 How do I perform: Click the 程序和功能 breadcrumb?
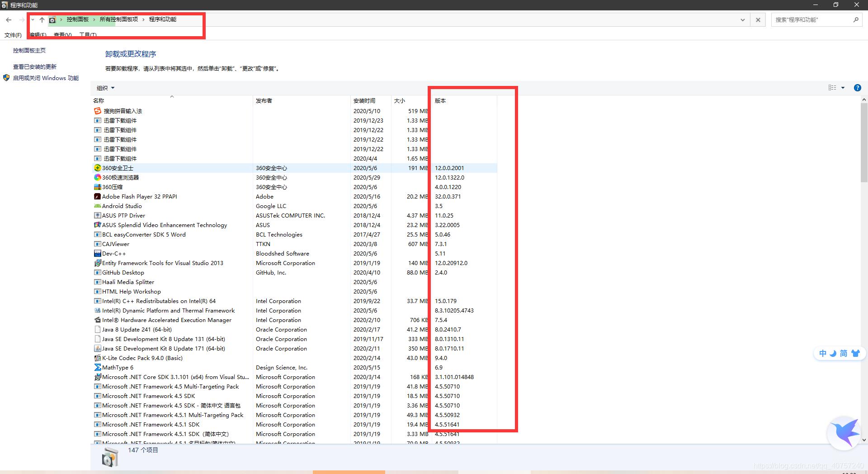coord(163,19)
